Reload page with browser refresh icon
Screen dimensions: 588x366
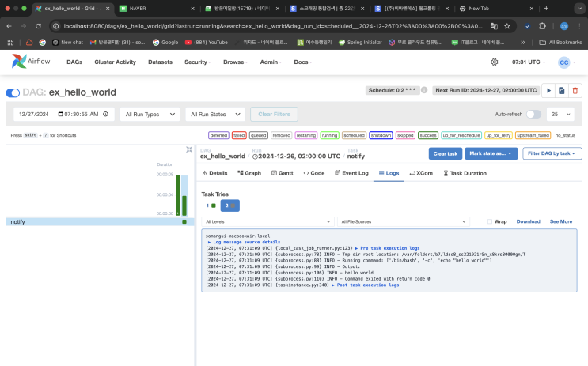(x=38, y=26)
